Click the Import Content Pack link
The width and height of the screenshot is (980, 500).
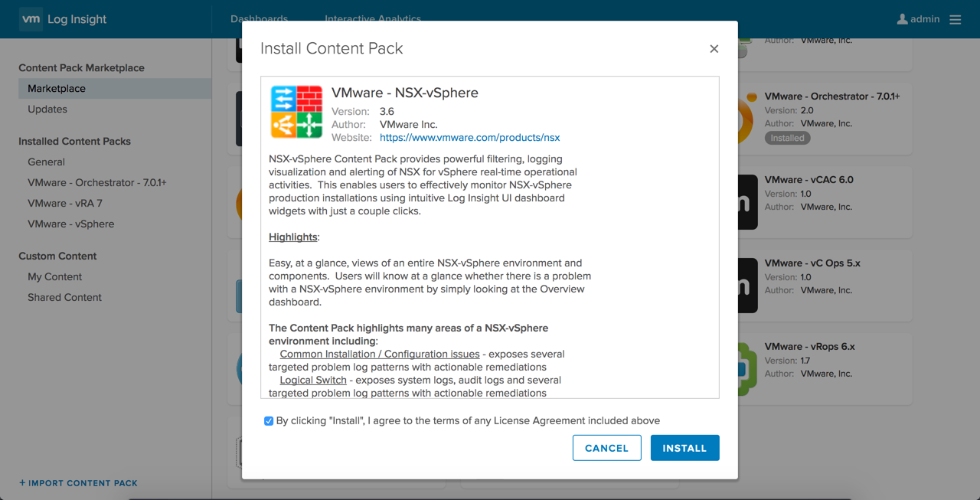(x=78, y=483)
